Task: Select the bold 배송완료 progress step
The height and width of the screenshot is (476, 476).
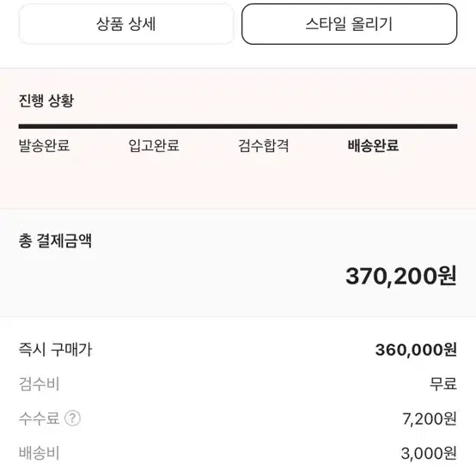Action: click(373, 145)
